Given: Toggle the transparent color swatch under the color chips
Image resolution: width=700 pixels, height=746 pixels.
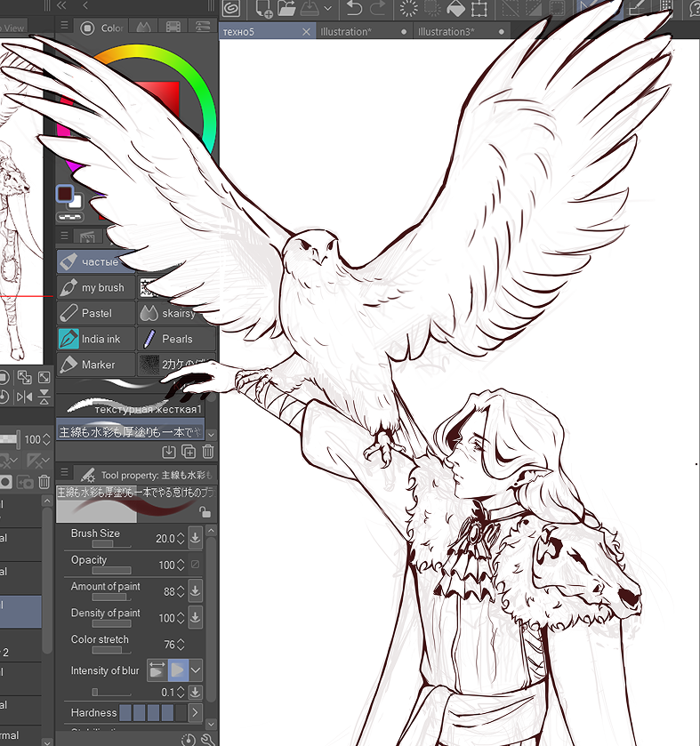Looking at the screenshot, I should point(70,217).
